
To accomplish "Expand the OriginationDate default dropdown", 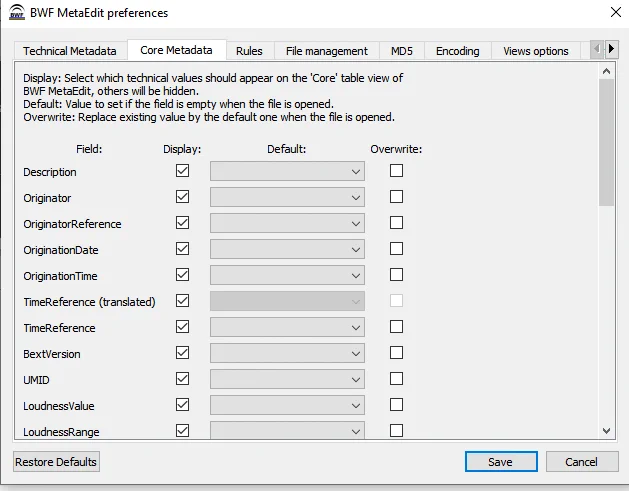I will (x=287, y=250).
